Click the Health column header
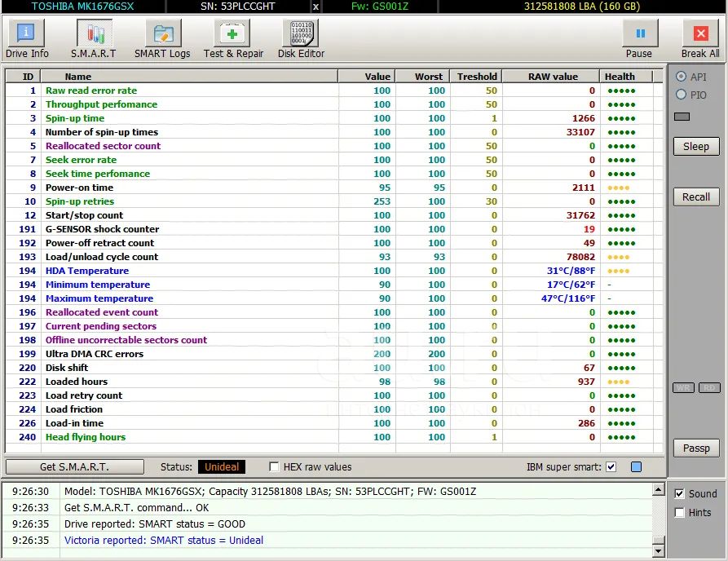Screen dimensions: 728x561 coord(626,77)
